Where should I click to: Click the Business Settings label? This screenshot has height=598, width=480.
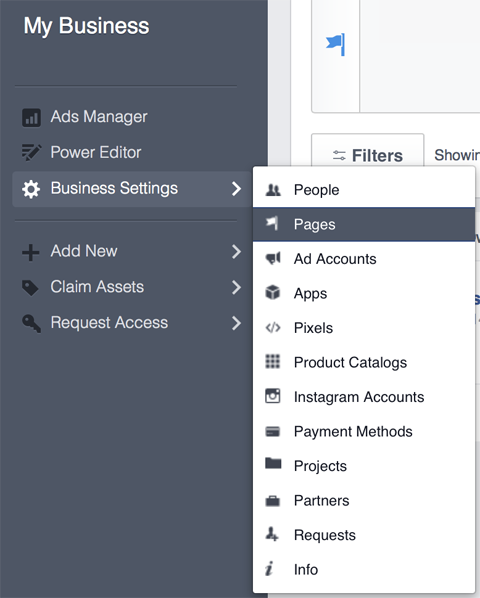coord(114,188)
